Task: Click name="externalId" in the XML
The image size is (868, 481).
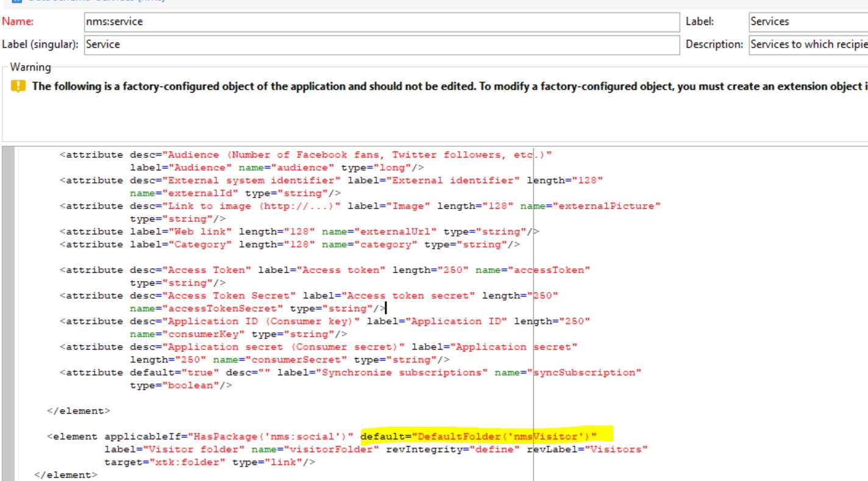Action: 184,193
